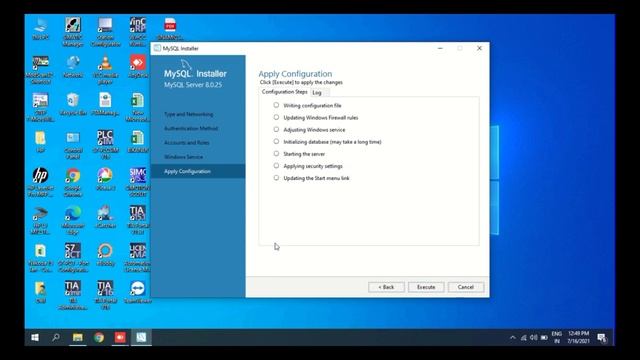Image resolution: width=640 pixels, height=360 pixels.
Task: Launch S7-PCT Port Configuration desktop shortcut
Action: point(73,257)
